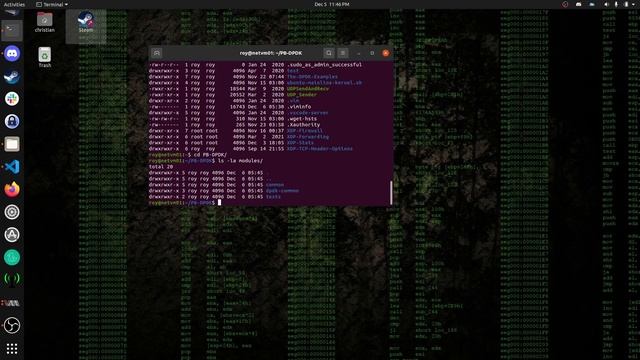The width and height of the screenshot is (640, 360).
Task: Open the clock showing Dec 5 11:46 PM
Action: pos(331,4)
